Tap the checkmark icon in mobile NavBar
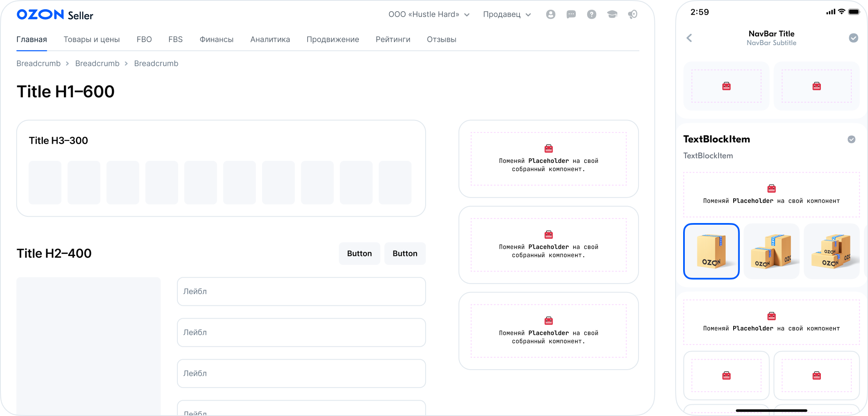Viewport: 868px width, 416px height. (853, 38)
